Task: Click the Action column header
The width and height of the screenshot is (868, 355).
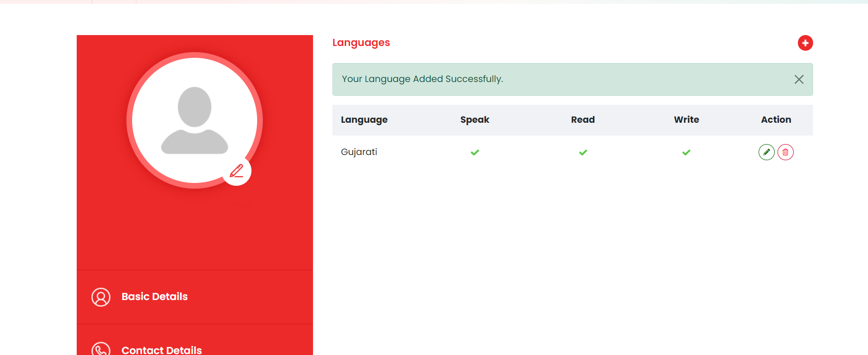Action: coord(776,120)
